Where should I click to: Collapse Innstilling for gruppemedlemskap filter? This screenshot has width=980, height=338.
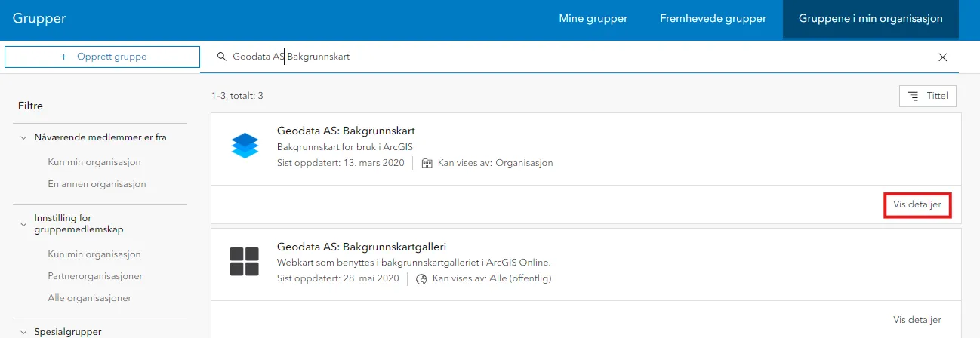pos(23,223)
